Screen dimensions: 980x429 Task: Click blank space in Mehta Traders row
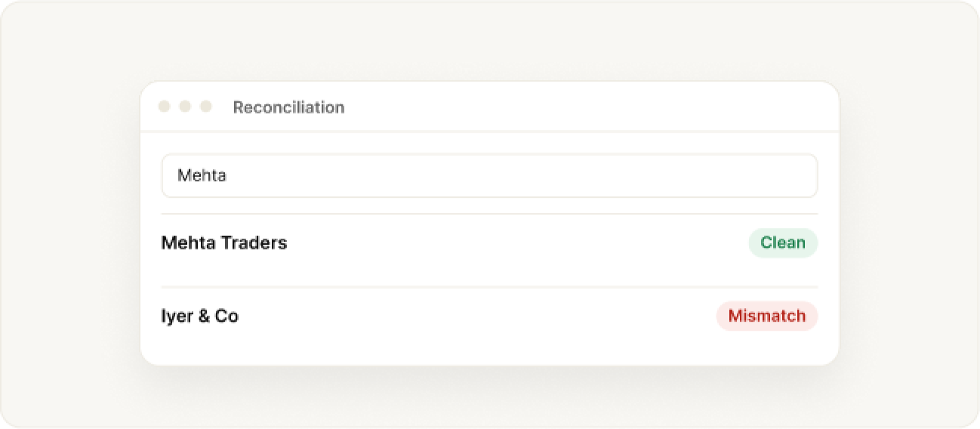coord(513,243)
